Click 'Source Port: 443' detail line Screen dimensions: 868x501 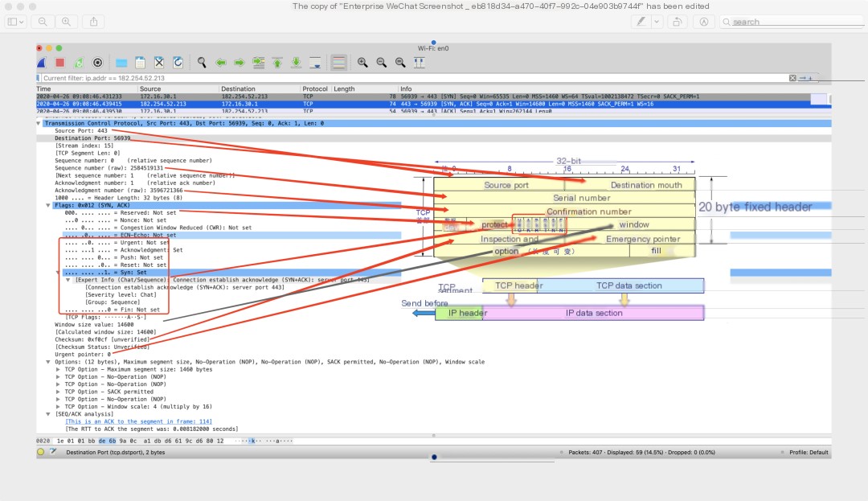tap(81, 130)
